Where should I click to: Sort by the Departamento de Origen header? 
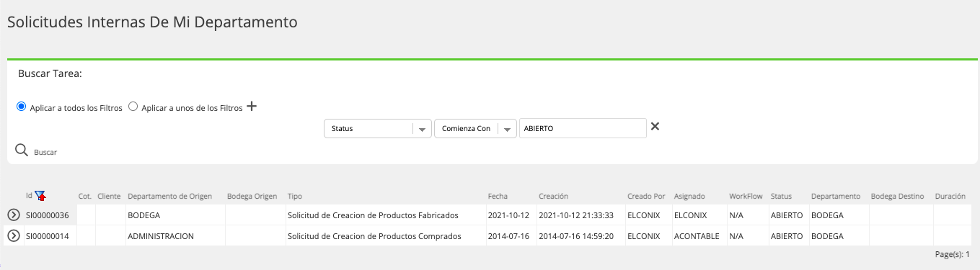174,196
